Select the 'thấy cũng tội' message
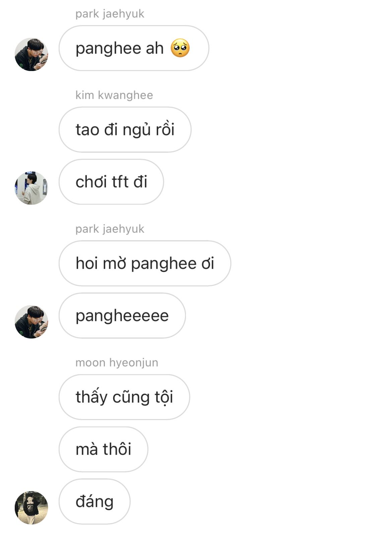Viewport: 392px width, 540px height. pos(124,397)
